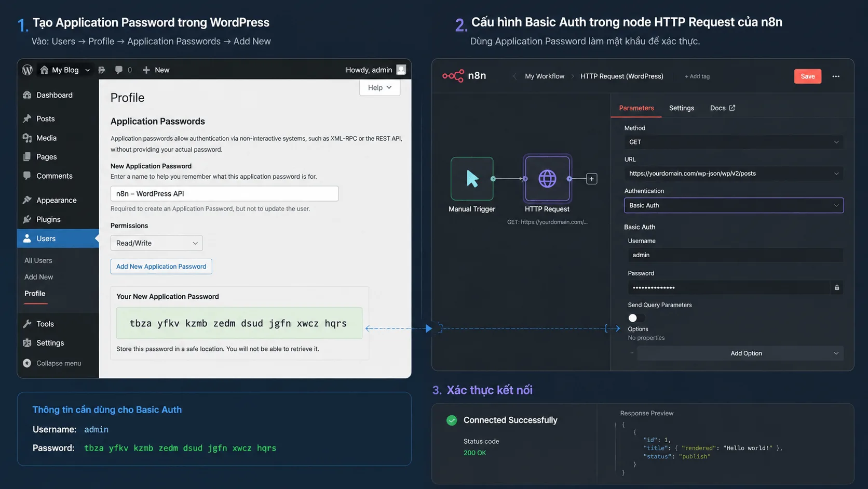The image size is (868, 489).
Task: Open the My Blog home icon
Action: coord(44,70)
